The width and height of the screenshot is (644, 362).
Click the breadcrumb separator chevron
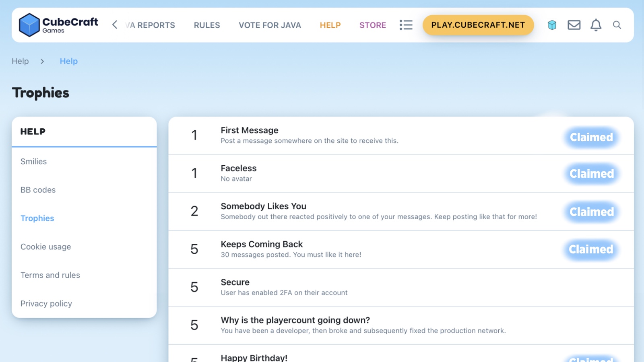pos(42,61)
